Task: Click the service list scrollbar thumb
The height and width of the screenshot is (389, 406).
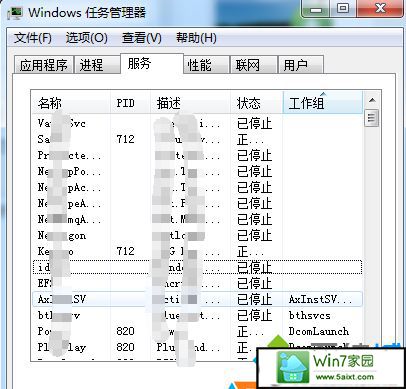Action: [x=372, y=118]
